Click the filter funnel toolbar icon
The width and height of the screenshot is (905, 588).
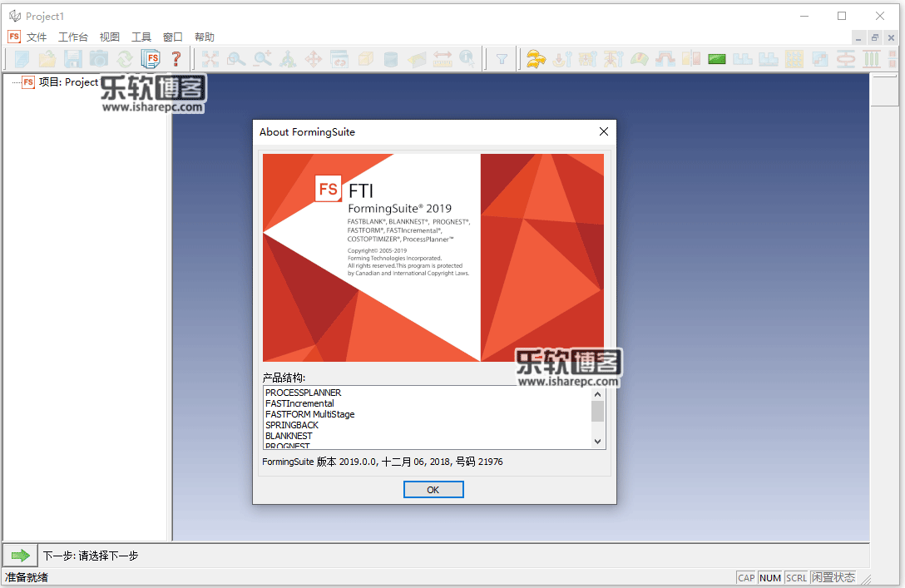pos(502,58)
